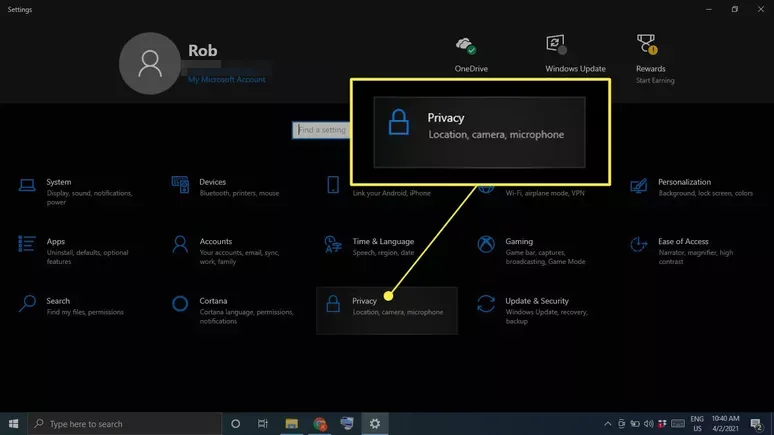774x435 pixels.
Task: Open the monitor app on taskbar
Action: click(348, 424)
